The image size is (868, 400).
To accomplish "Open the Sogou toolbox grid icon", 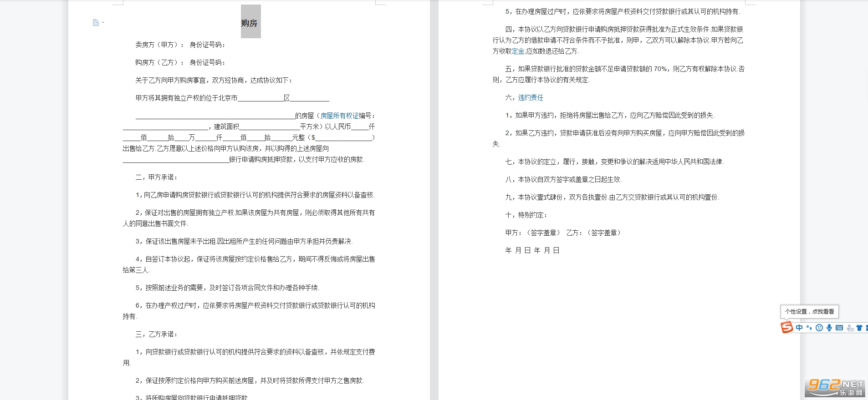I will (866, 328).
